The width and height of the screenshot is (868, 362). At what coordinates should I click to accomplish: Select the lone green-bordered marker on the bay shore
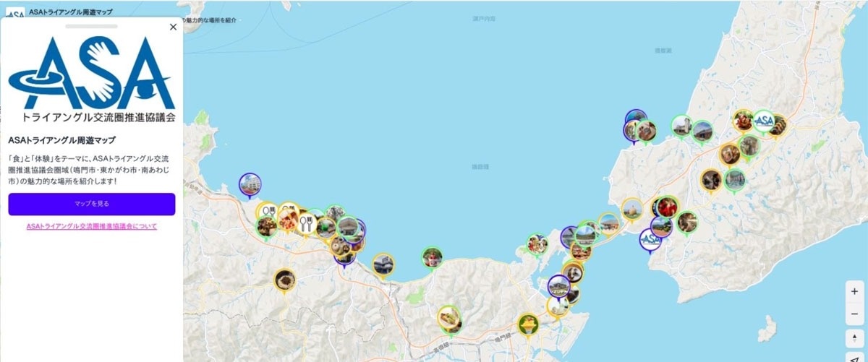tap(433, 257)
